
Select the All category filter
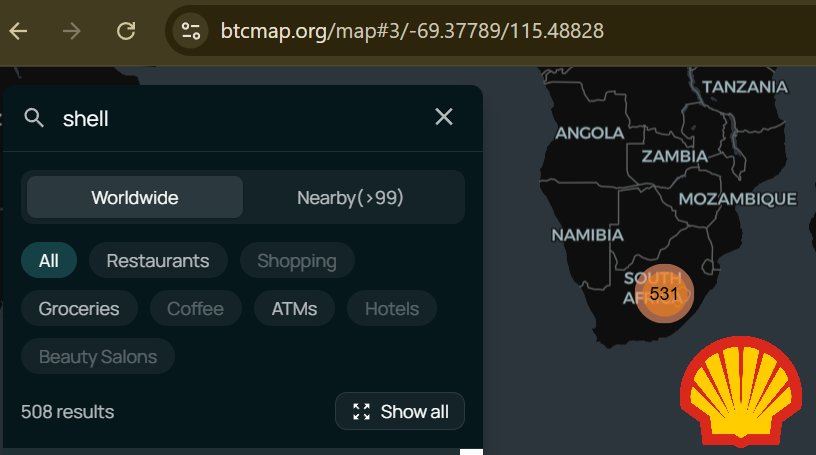(x=49, y=261)
